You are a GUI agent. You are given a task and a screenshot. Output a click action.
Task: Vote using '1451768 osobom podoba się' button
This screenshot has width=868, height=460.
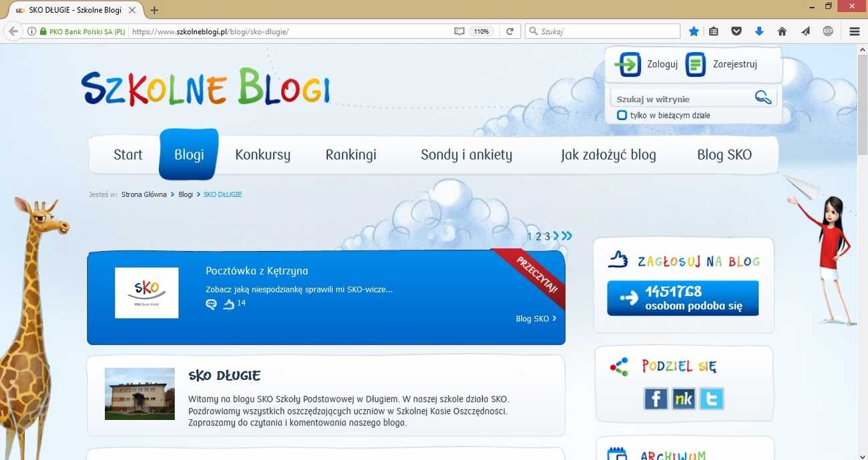coord(682,298)
